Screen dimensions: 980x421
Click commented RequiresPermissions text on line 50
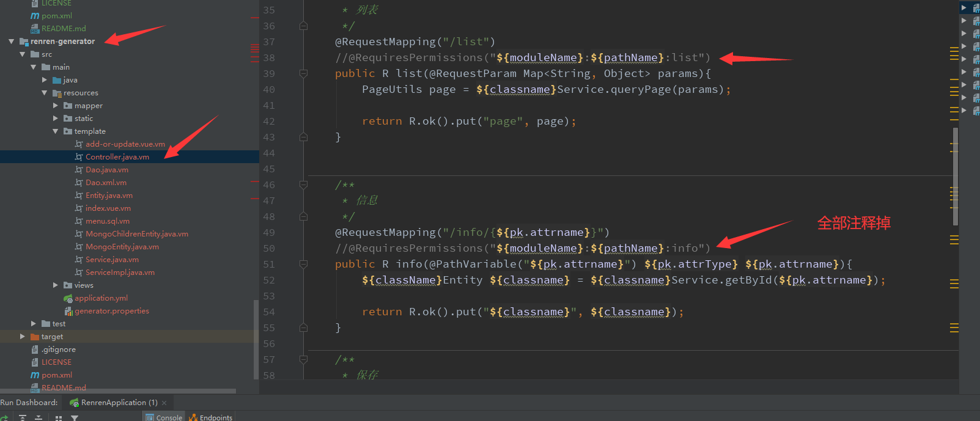click(523, 249)
